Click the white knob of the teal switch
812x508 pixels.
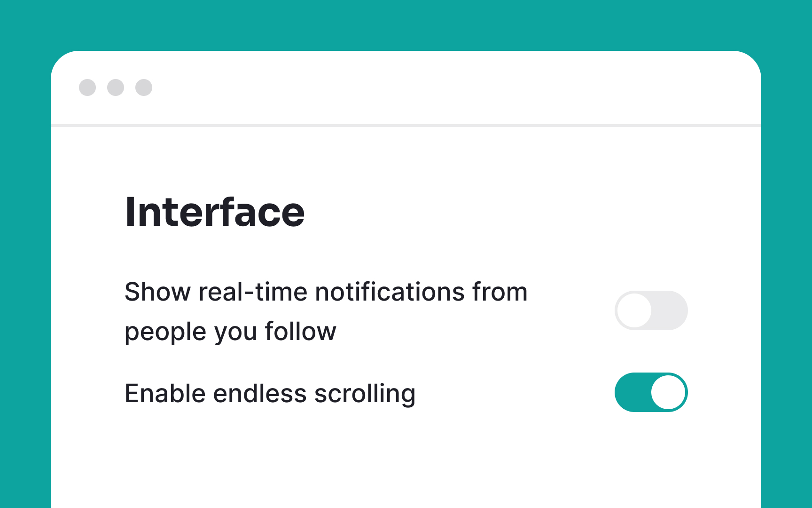point(668,392)
